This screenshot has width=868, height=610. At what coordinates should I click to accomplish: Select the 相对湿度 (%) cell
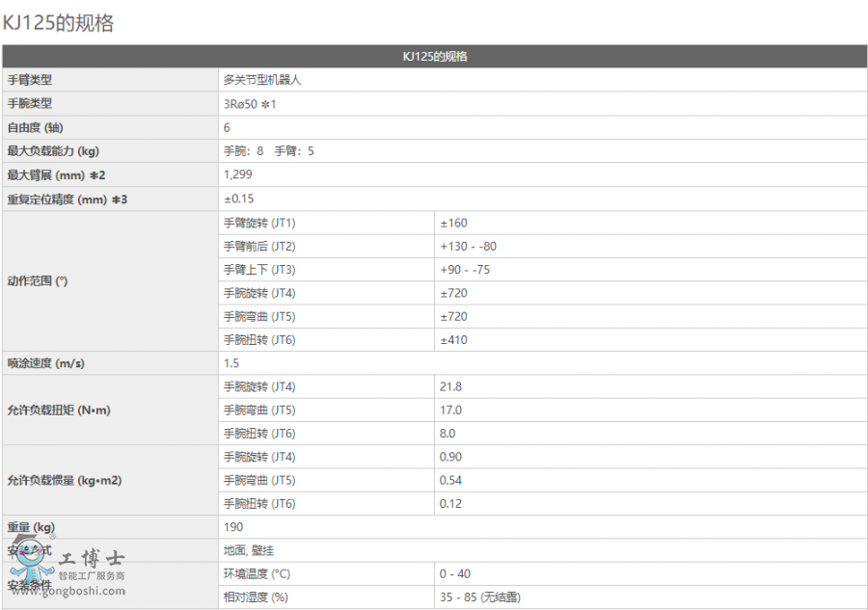256,597
